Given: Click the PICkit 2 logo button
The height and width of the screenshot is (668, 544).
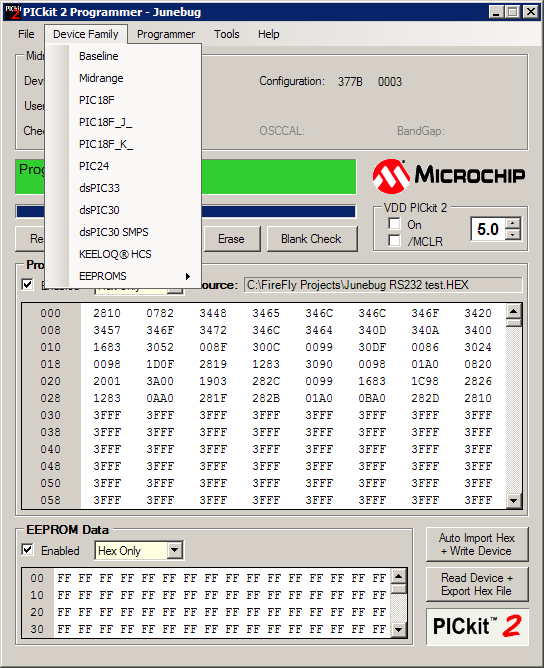Looking at the screenshot, I should coord(477,627).
